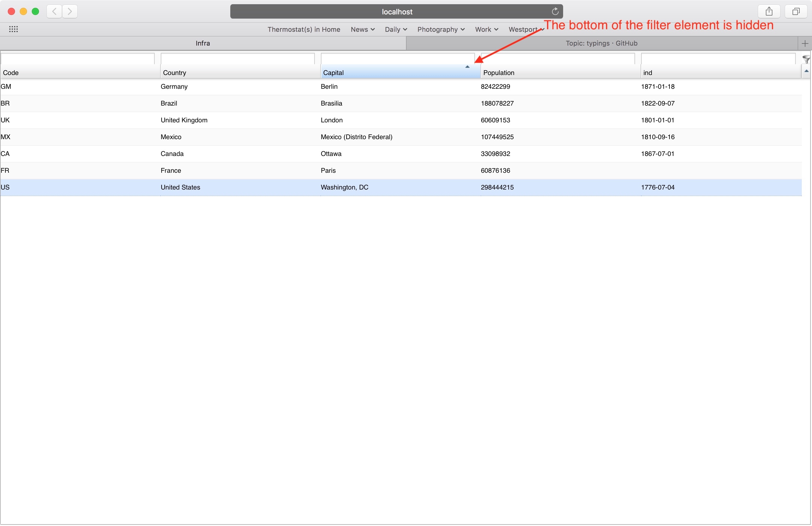
Task: Open the Daily bookmarks dropdown
Action: tap(396, 29)
